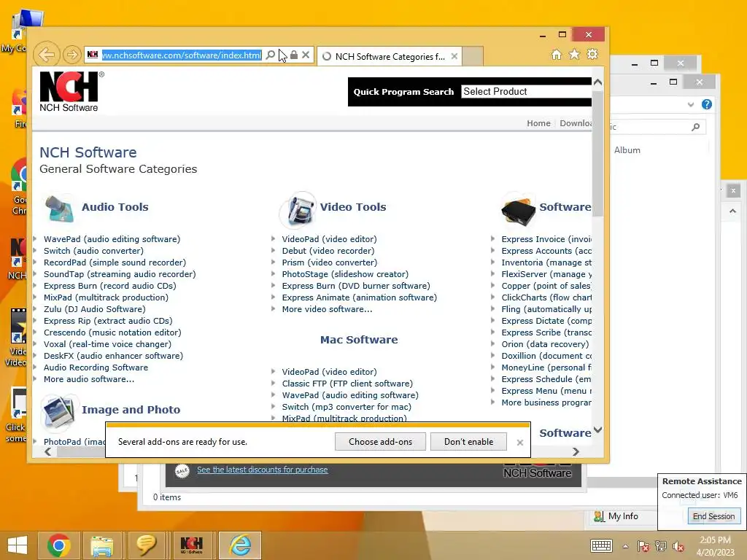This screenshot has width=747, height=560.
Task: Open the touch keyboard tray icon
Action: (x=601, y=545)
